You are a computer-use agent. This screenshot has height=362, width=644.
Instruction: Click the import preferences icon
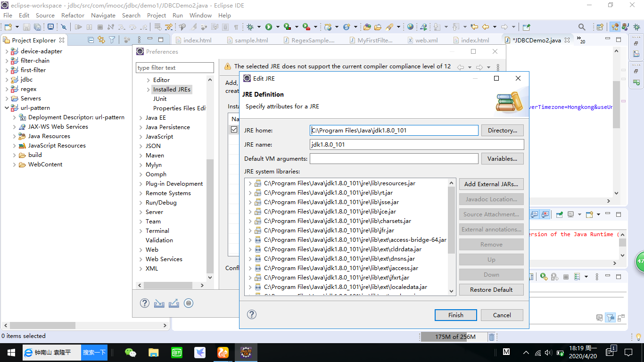[159, 303]
